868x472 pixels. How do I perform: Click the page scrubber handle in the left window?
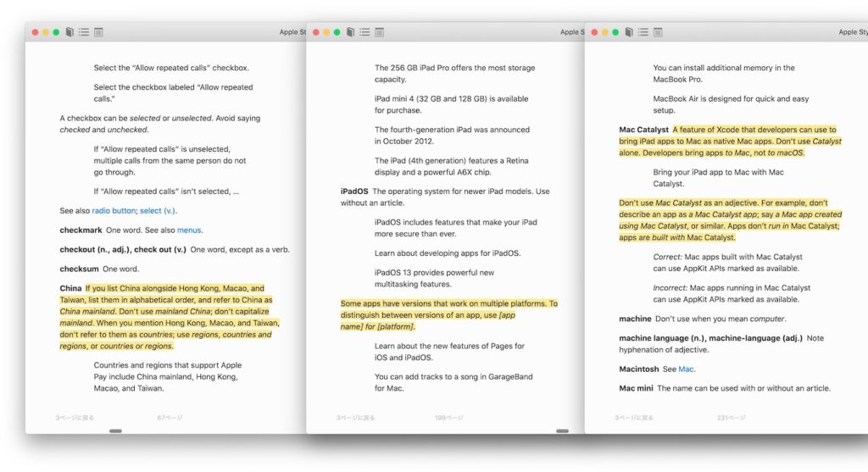coord(115,430)
